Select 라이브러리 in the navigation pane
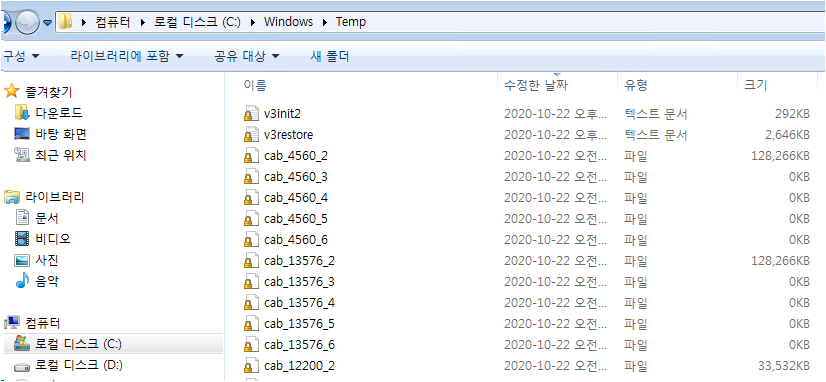This screenshot has height=382, width=826. tap(55, 197)
